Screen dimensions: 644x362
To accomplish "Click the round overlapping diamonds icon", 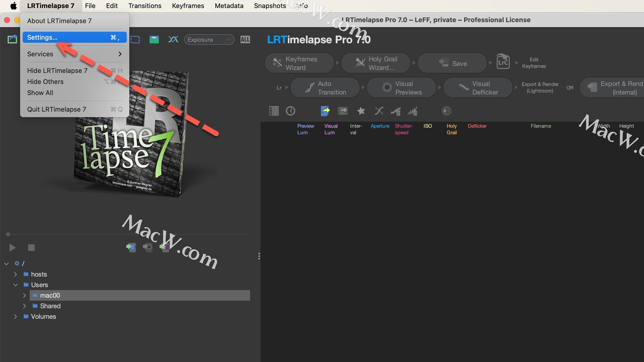I will pos(446,111).
